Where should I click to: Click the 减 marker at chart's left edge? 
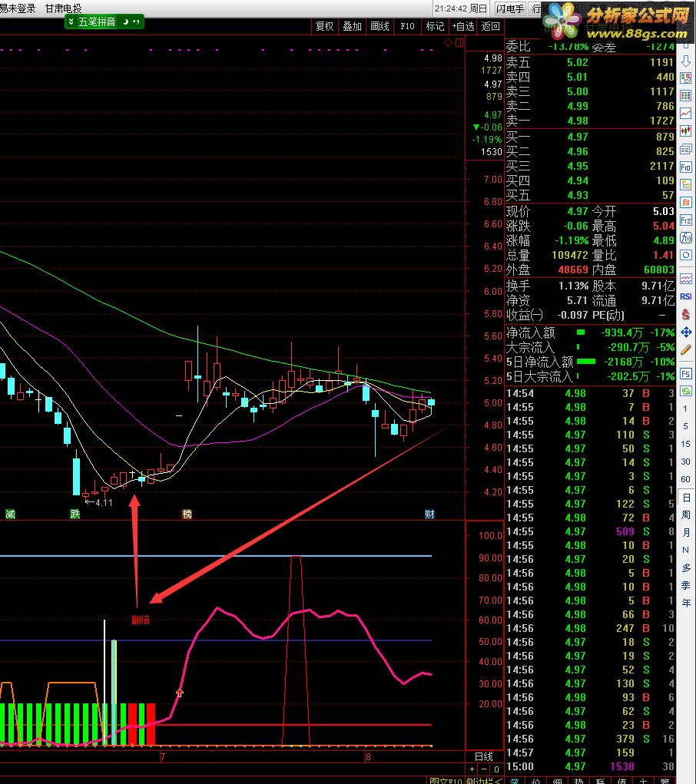click(x=10, y=514)
